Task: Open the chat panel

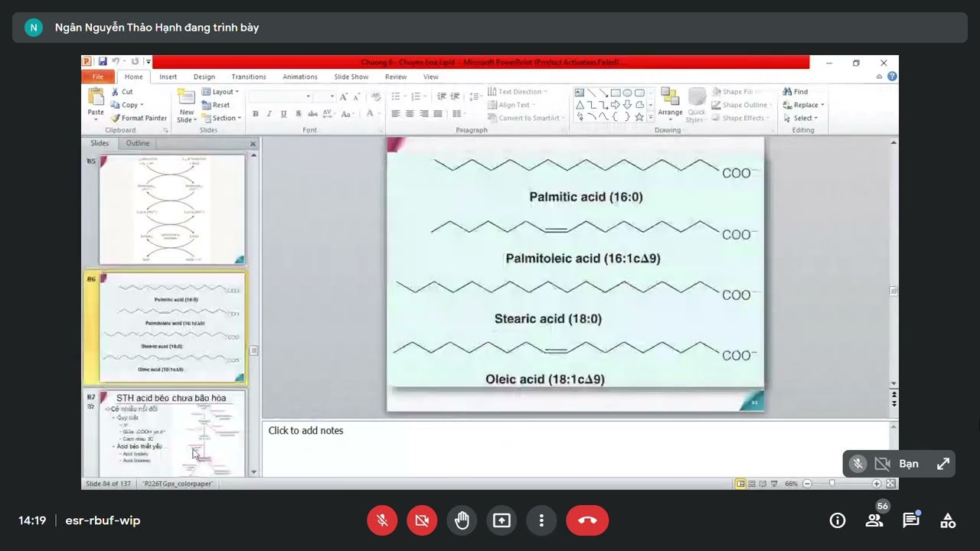Action: pyautogui.click(x=911, y=520)
